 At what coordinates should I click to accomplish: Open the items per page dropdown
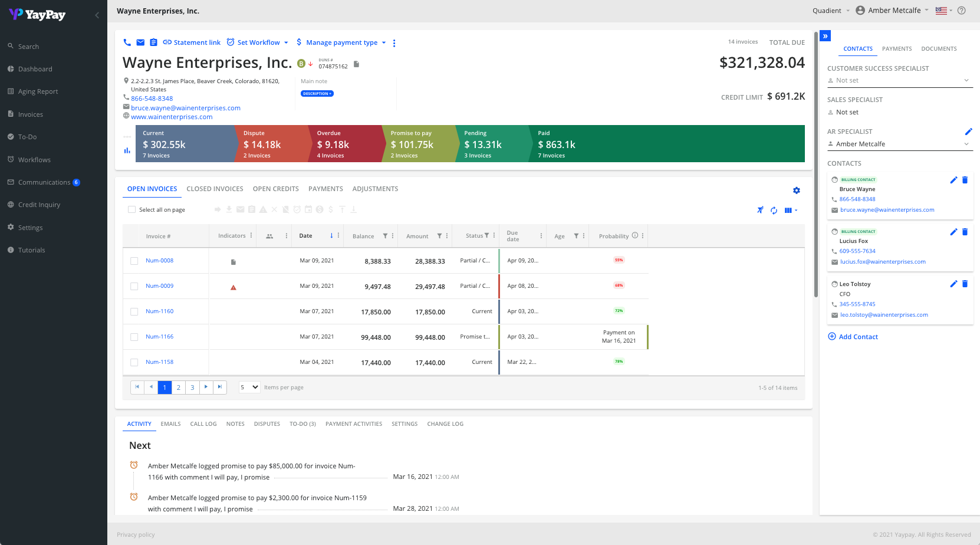249,388
